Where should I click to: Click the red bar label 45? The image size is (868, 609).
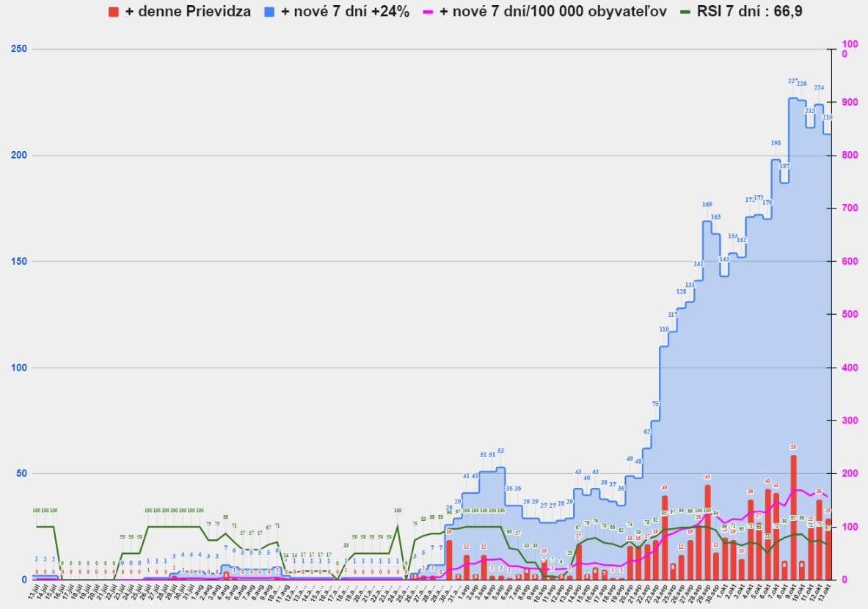click(707, 477)
